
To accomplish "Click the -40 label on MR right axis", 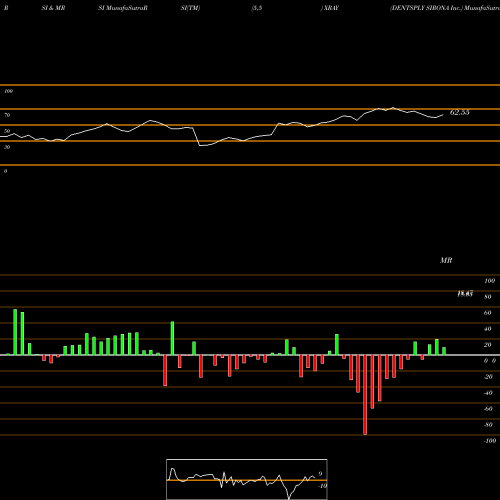I will (x=488, y=393).
